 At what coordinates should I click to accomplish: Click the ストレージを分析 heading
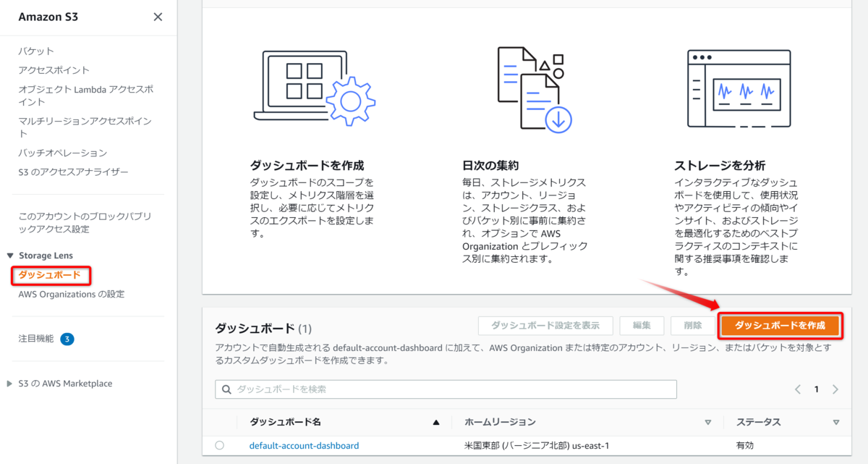pos(720,165)
